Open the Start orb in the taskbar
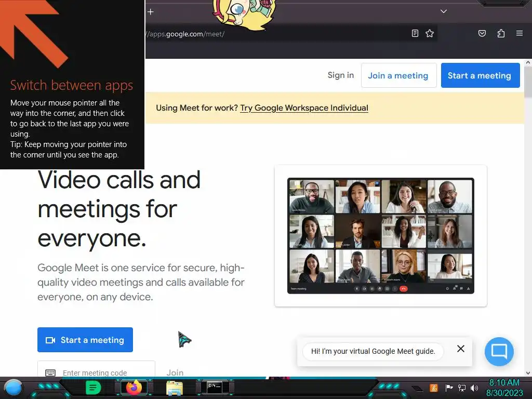Viewport: 532px width, 399px height. click(x=13, y=388)
